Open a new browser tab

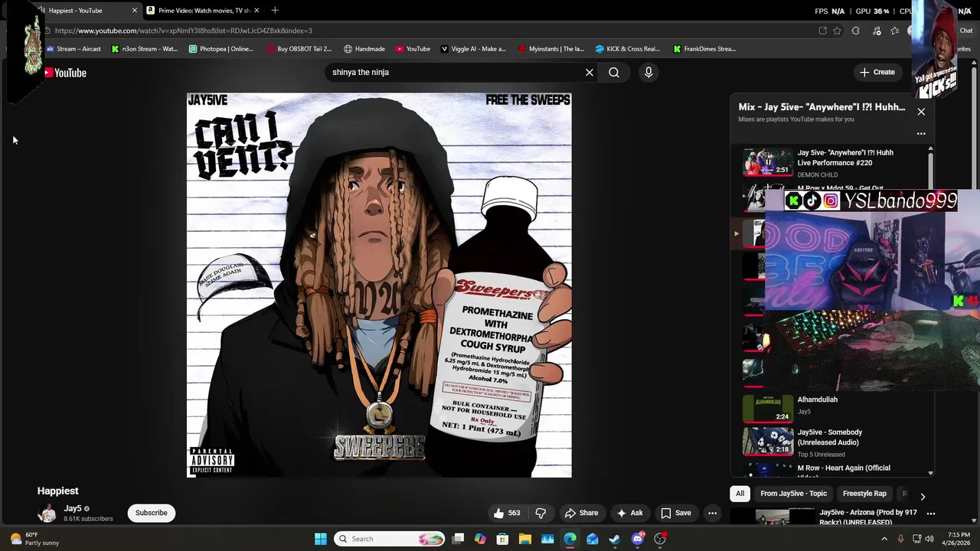(x=275, y=11)
